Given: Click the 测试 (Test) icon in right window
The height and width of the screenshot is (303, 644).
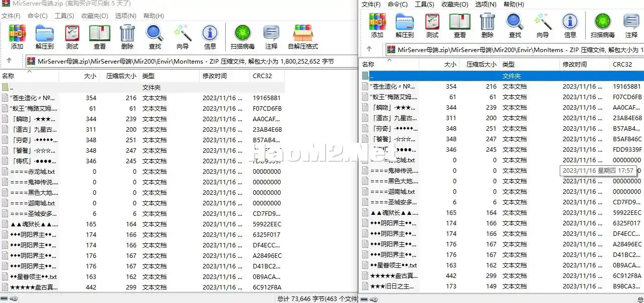Looking at the screenshot, I should click(x=432, y=26).
